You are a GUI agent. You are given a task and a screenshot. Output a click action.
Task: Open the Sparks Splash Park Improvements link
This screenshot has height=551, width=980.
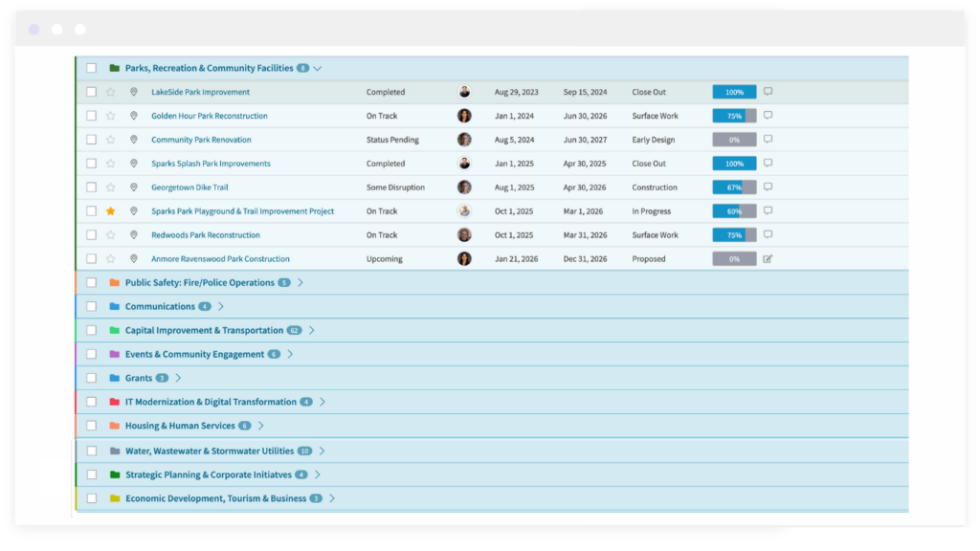point(211,164)
